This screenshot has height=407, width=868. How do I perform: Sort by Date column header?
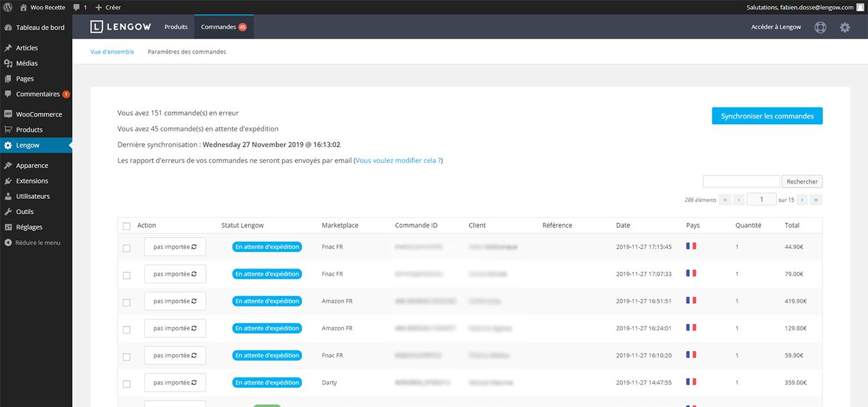(x=623, y=225)
